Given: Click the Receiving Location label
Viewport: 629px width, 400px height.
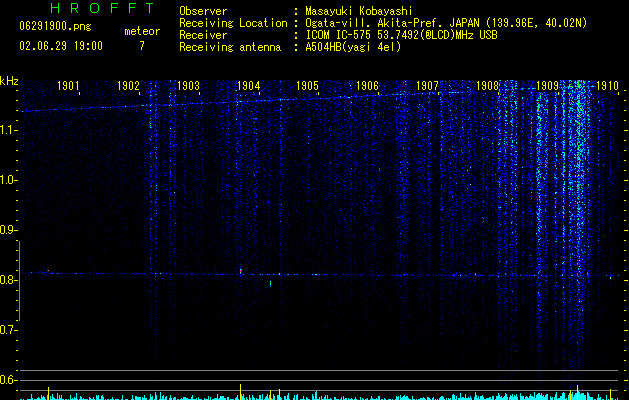Looking at the screenshot, I should click(x=233, y=23).
